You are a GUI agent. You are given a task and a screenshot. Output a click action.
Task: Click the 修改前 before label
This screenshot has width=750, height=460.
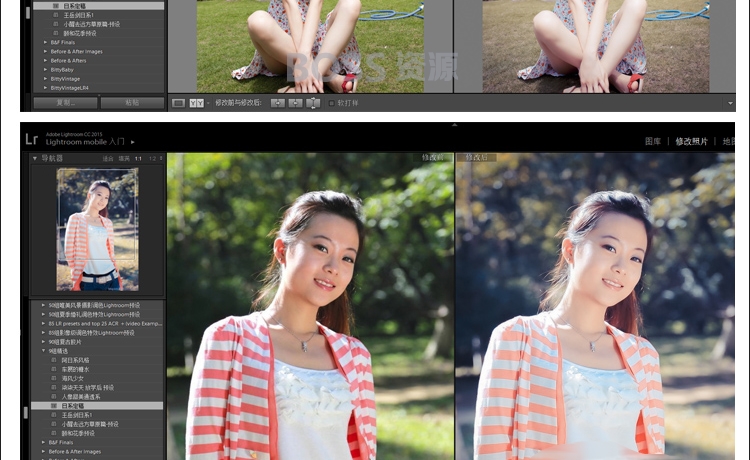433,157
